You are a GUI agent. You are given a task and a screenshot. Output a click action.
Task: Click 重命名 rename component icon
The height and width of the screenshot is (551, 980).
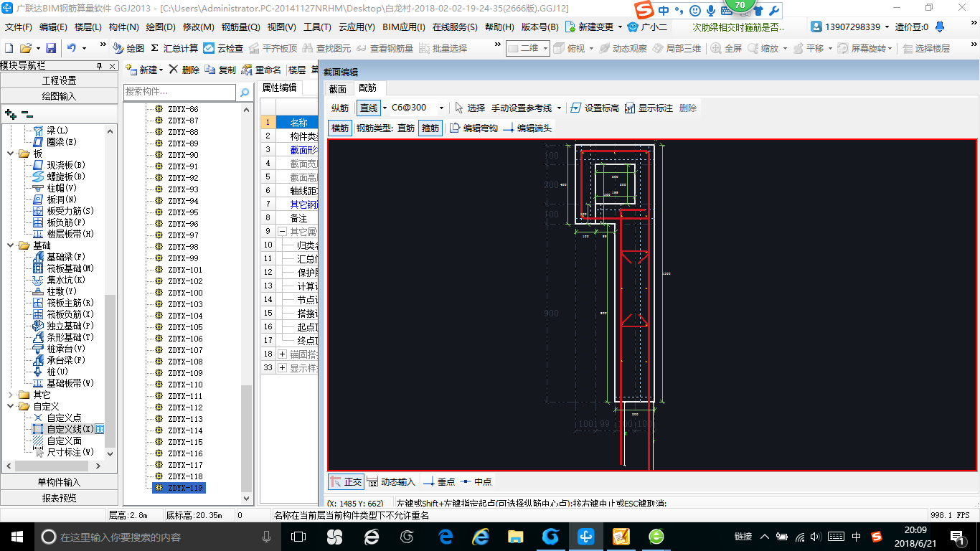pos(261,70)
